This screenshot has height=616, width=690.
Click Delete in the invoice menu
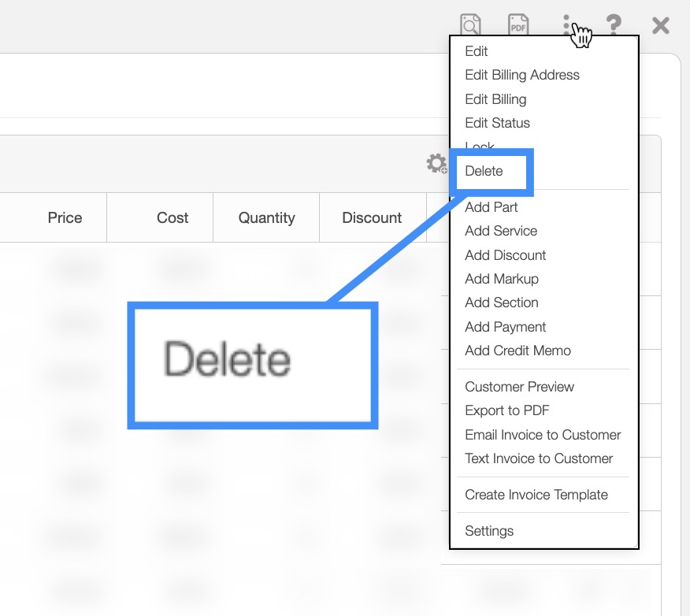pos(484,171)
